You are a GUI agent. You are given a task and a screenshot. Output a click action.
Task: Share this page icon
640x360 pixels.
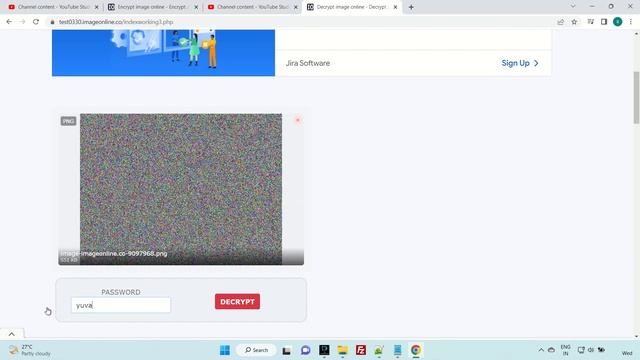coord(560,22)
